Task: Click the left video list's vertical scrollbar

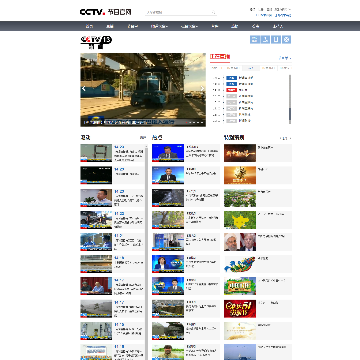Action: tap(146, 252)
